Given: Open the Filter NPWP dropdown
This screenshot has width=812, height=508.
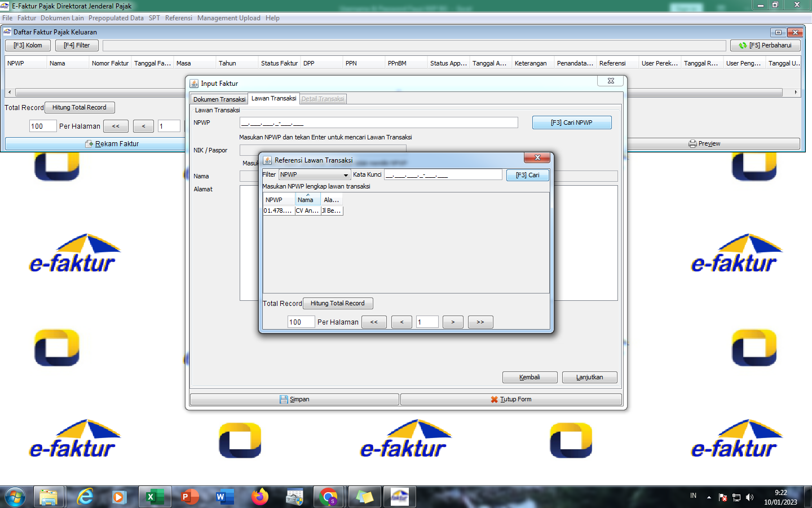Looking at the screenshot, I should [315, 174].
